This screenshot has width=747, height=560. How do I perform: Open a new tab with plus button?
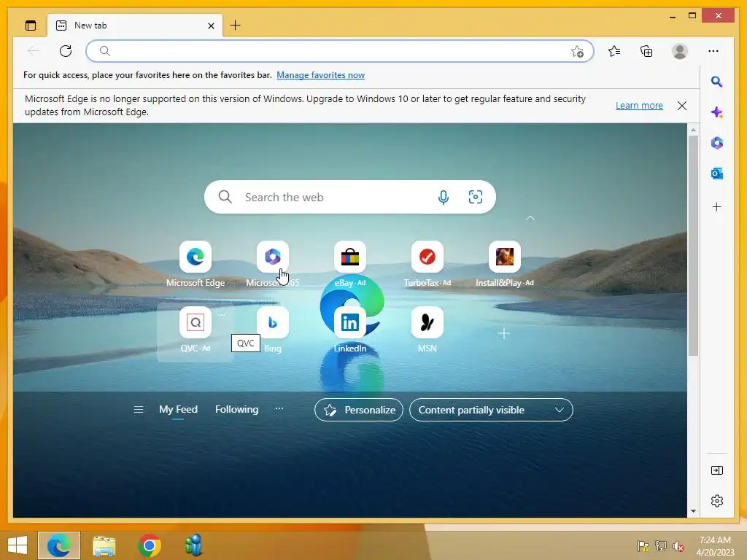click(x=236, y=26)
